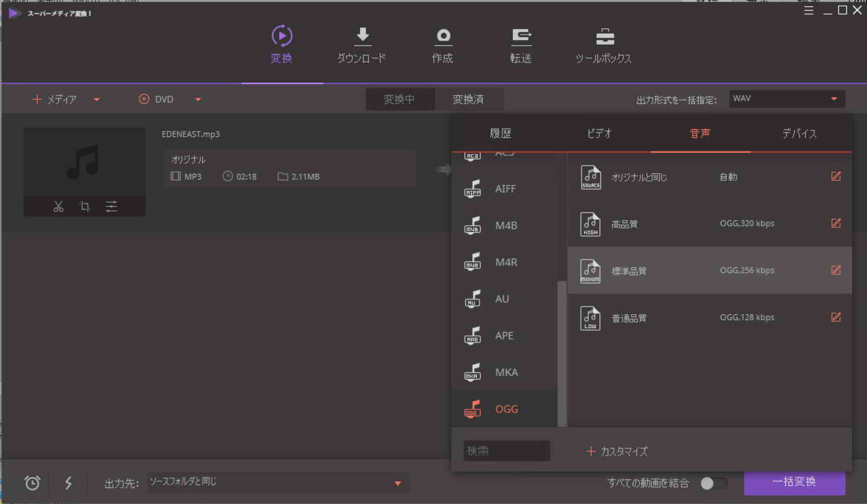This screenshot has width=867, height=504.
Task: Click the crop icon under thumbnail
Action: pos(85,206)
